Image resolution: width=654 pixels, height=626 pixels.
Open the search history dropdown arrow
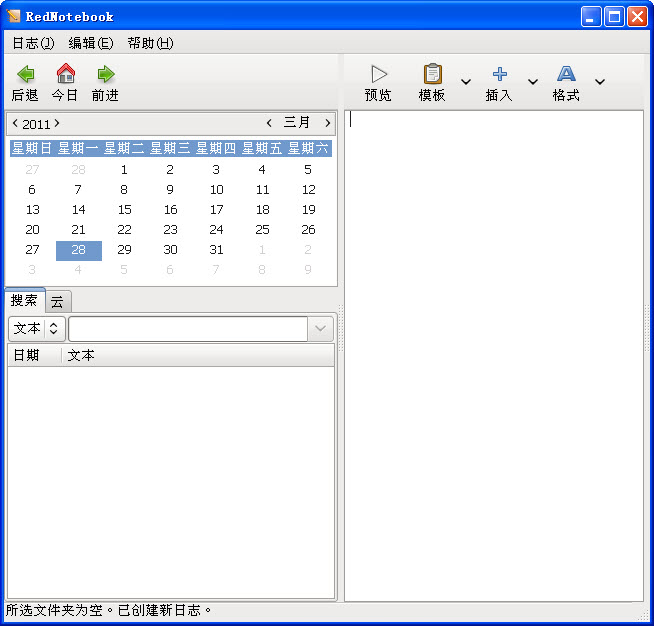[320, 328]
